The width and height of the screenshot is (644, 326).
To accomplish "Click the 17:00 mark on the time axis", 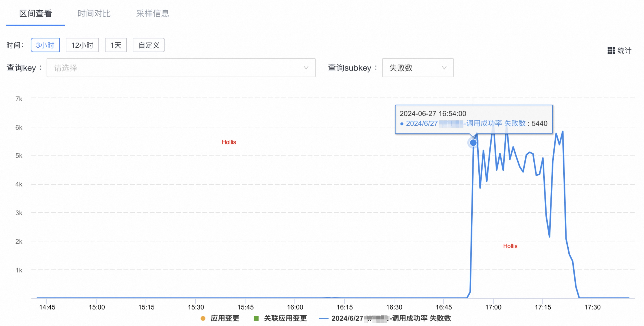I will click(x=493, y=307).
